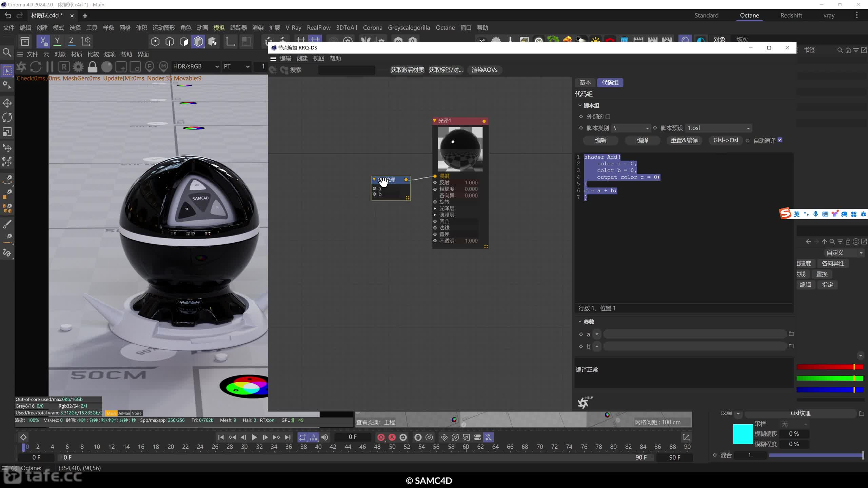Select the Move tool in left toolbar
868x488 pixels.
click(x=7, y=103)
